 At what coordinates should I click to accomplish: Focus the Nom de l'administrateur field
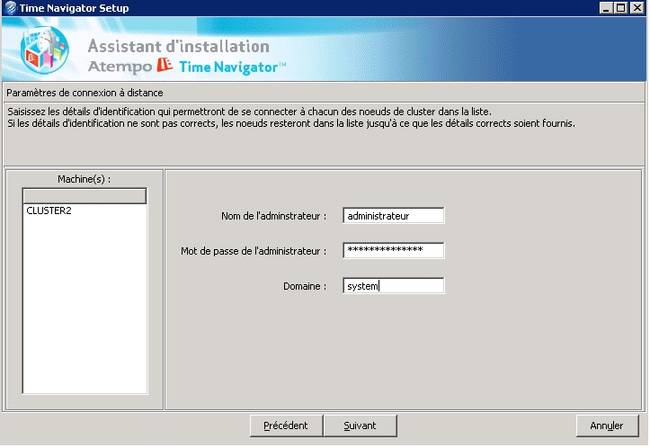[x=393, y=216]
